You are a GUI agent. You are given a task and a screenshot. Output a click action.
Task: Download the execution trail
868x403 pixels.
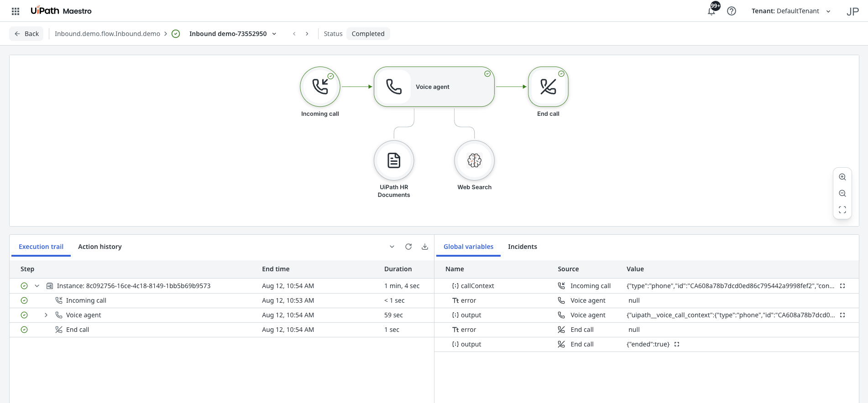(x=425, y=247)
